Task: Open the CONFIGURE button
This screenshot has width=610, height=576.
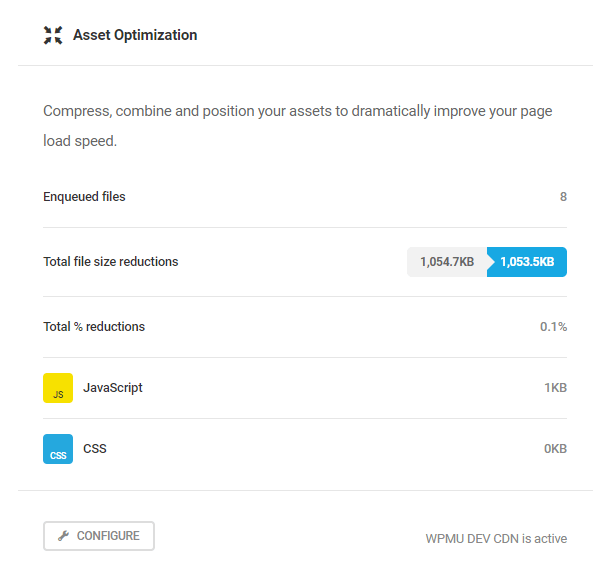Action: [x=99, y=536]
